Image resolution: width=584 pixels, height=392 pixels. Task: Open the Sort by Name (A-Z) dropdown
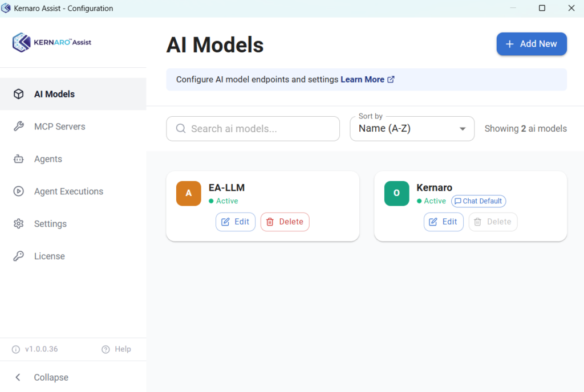(412, 129)
